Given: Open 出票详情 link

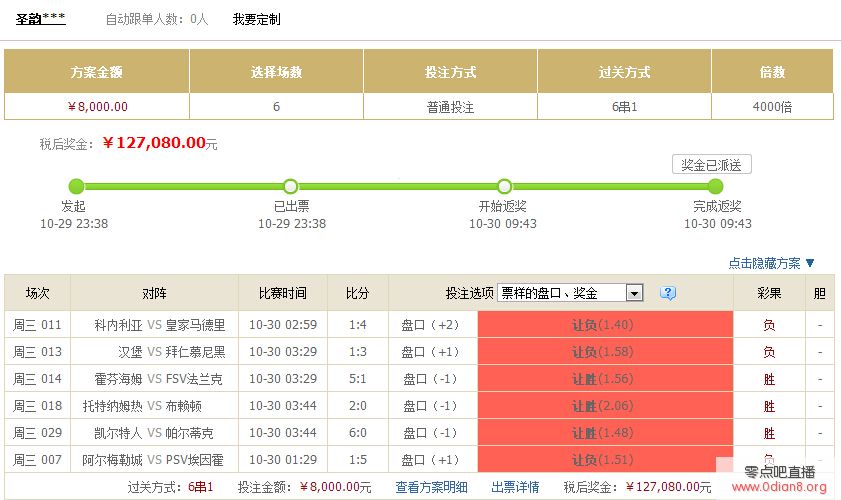Looking at the screenshot, I should [x=516, y=487].
